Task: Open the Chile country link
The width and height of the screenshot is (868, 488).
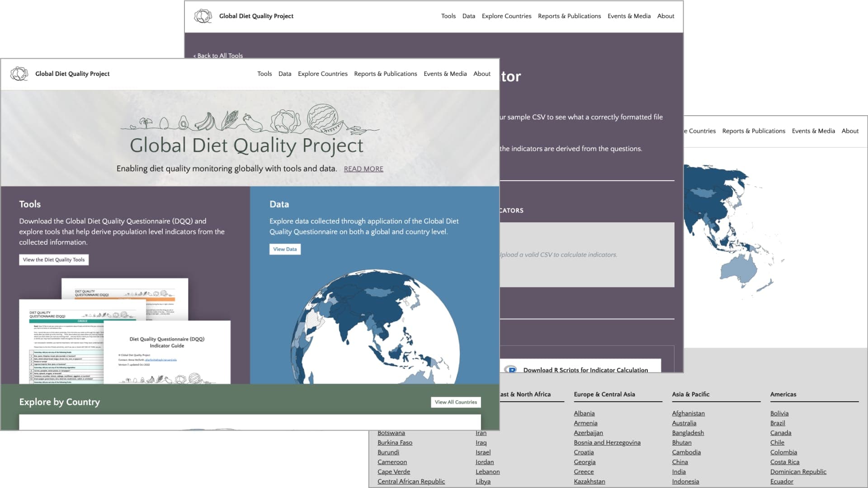Action: pyautogui.click(x=777, y=443)
